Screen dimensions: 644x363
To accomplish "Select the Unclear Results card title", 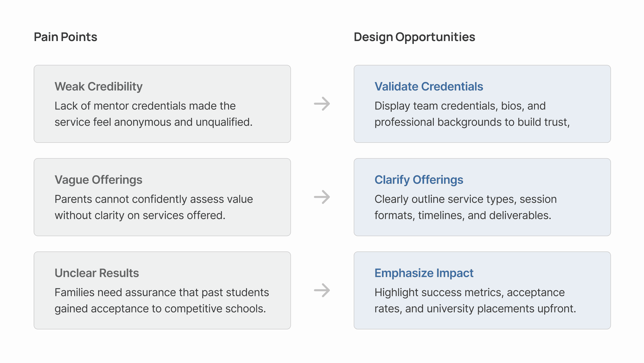I will point(97,273).
